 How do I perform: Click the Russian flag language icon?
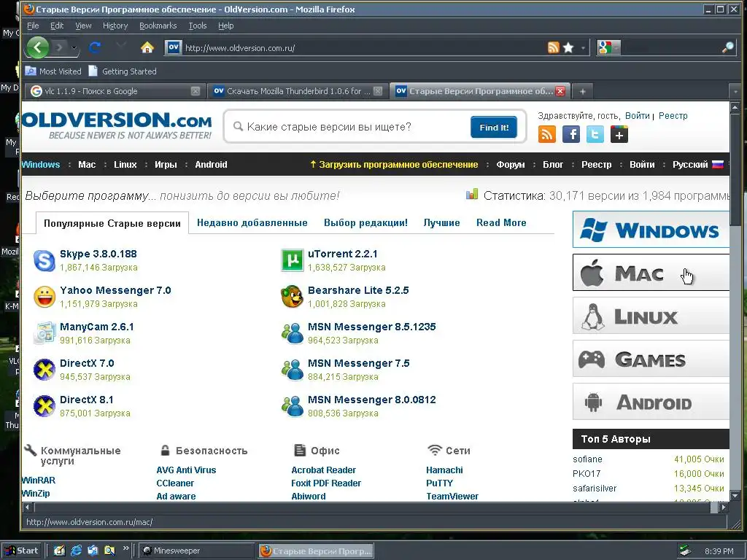pyautogui.click(x=718, y=164)
